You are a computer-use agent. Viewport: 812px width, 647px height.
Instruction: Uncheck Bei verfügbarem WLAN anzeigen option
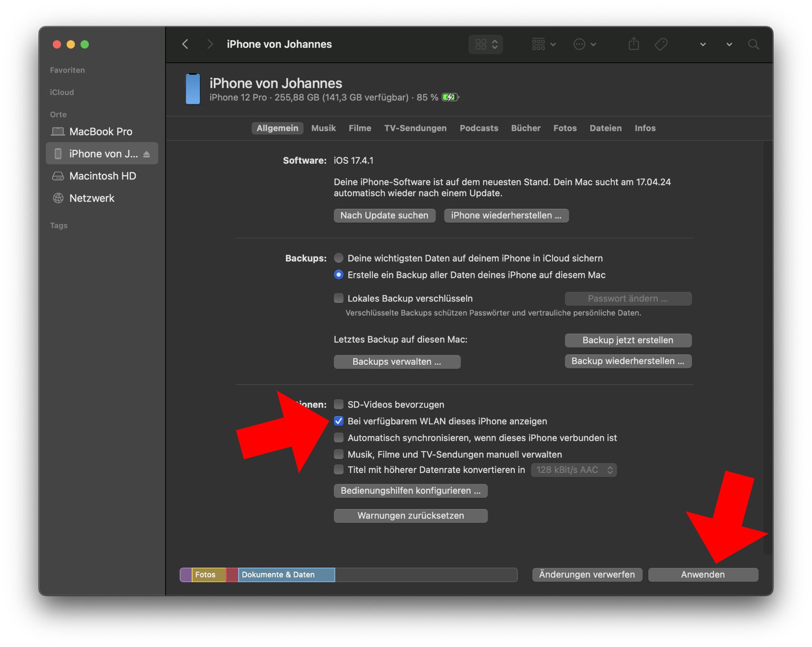pyautogui.click(x=339, y=421)
